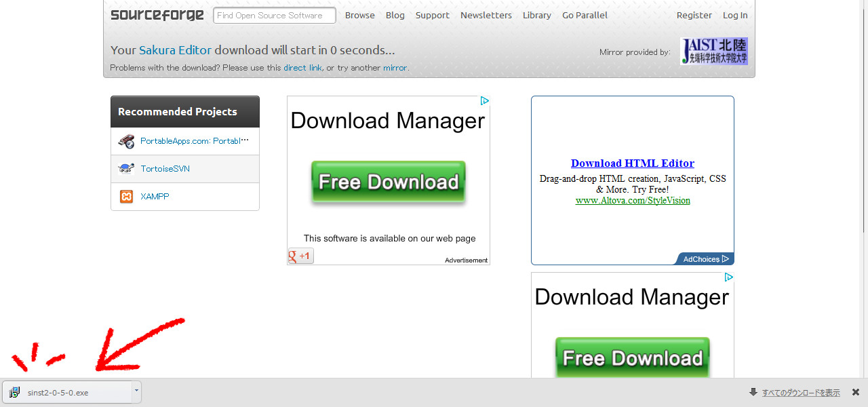Open the Support page

tap(433, 15)
